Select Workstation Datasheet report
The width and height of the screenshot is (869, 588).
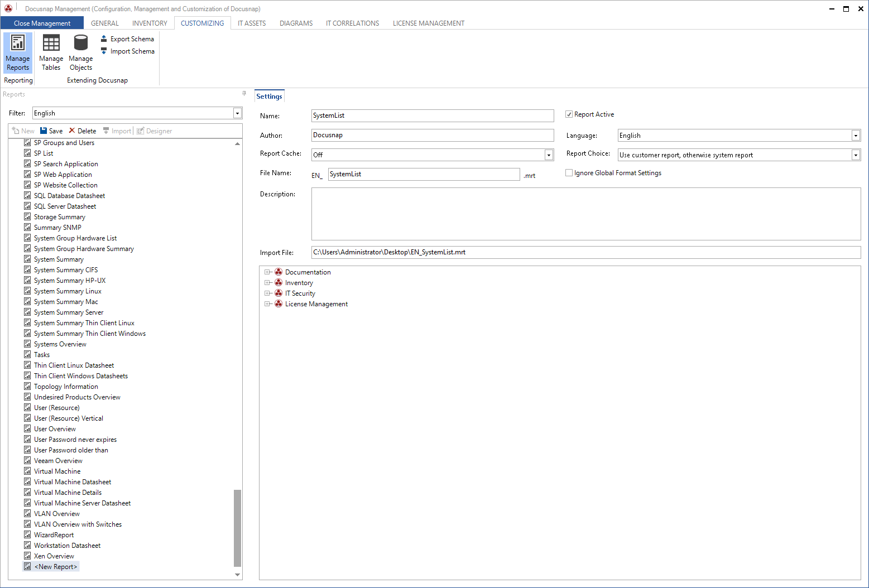pyautogui.click(x=67, y=545)
